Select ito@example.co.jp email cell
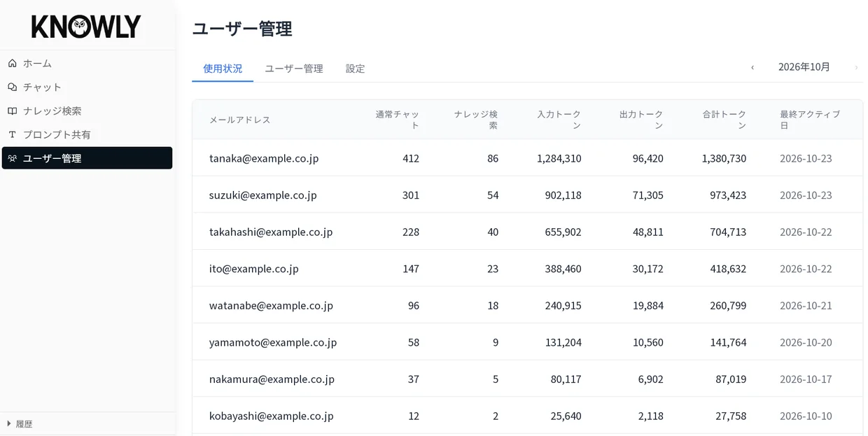Viewport: 868px width, 436px height. pyautogui.click(x=254, y=269)
